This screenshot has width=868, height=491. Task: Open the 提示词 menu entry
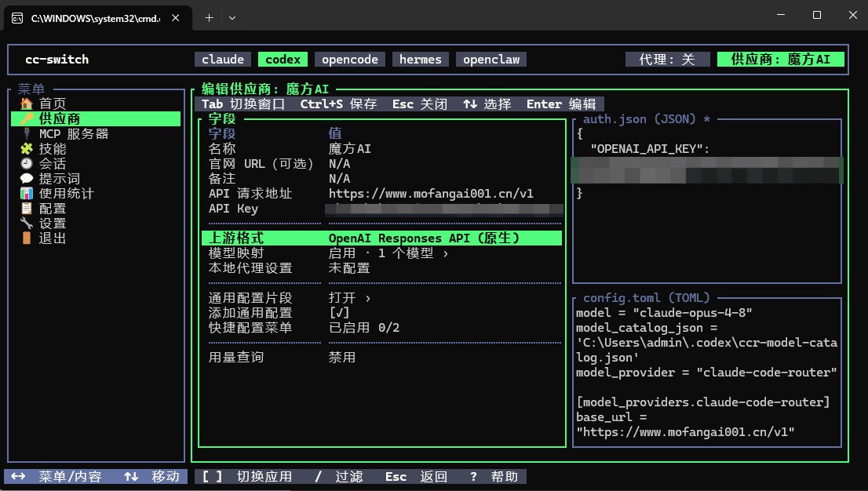tap(59, 178)
